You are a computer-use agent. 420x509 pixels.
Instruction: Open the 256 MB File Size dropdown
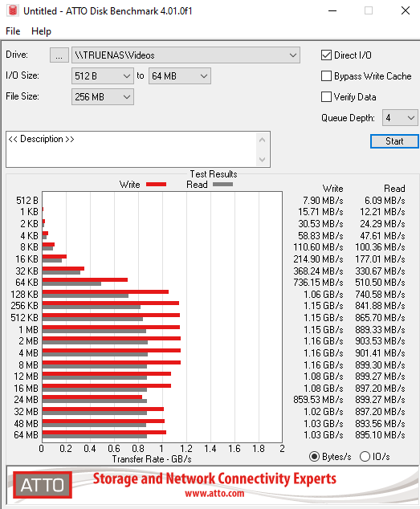[103, 96]
